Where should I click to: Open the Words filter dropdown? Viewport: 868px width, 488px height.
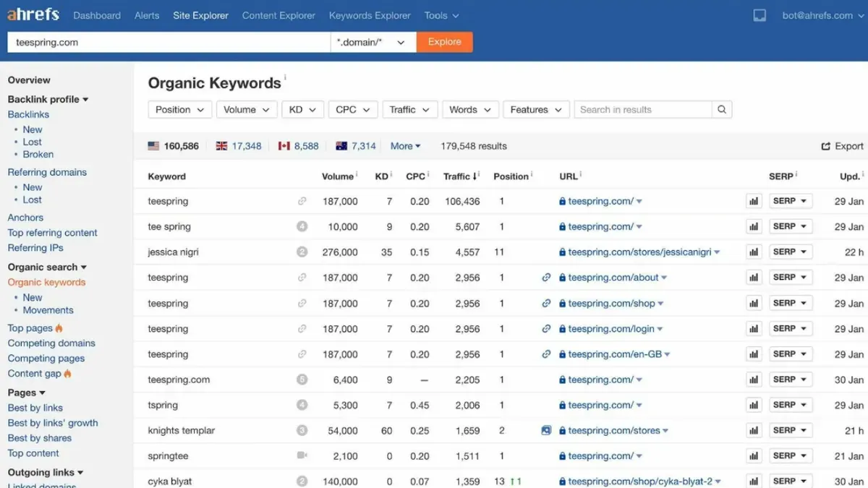[x=470, y=110]
